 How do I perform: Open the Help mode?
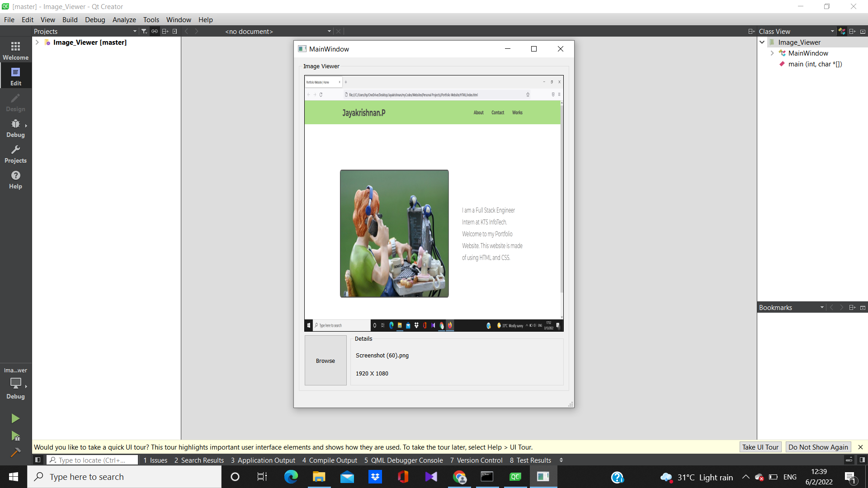coord(16,179)
